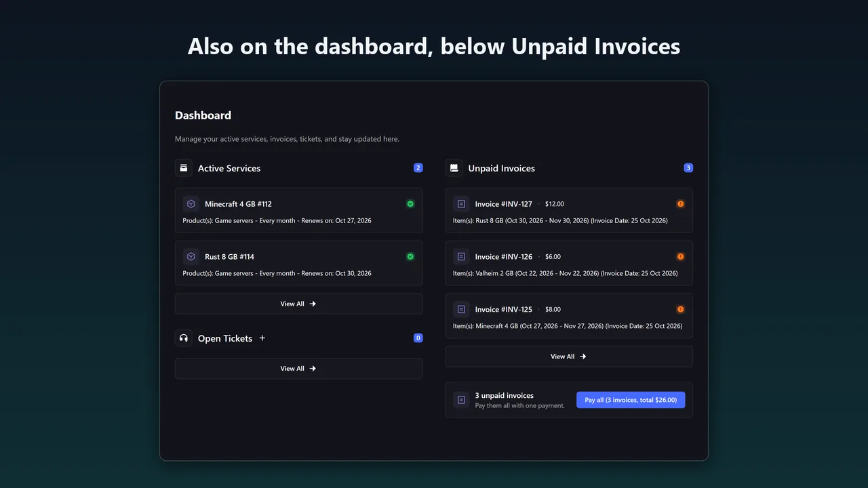Click 'Pay them all with one payment.' text
The width and height of the screenshot is (868, 488).
click(x=520, y=406)
